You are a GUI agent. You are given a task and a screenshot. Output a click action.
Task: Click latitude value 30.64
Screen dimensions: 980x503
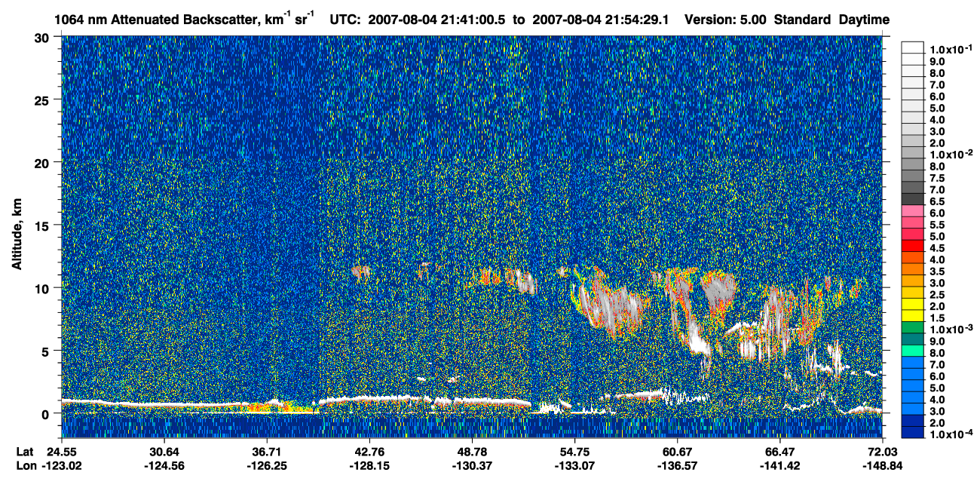tap(164, 451)
